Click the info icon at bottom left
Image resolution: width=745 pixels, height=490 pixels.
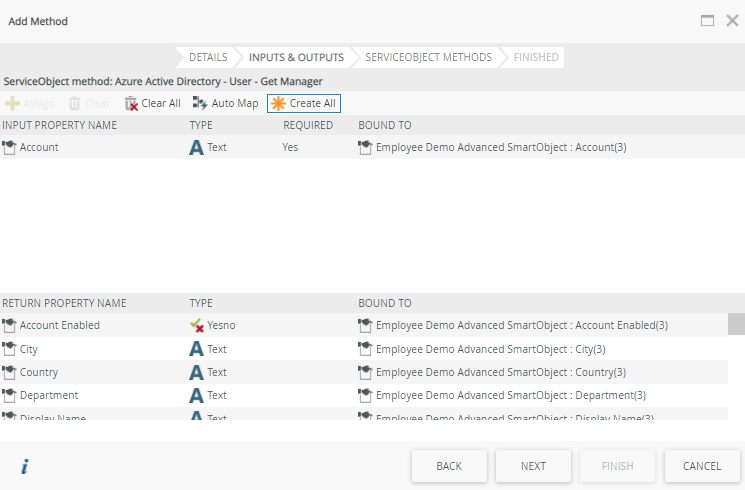[x=24, y=466]
